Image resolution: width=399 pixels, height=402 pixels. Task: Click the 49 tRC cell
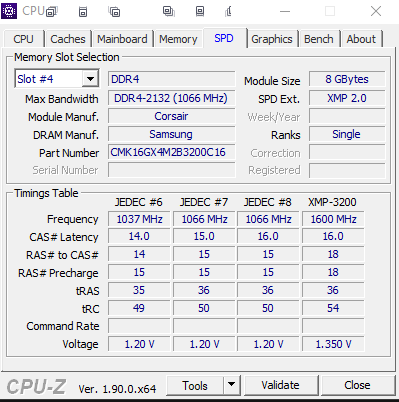point(139,308)
